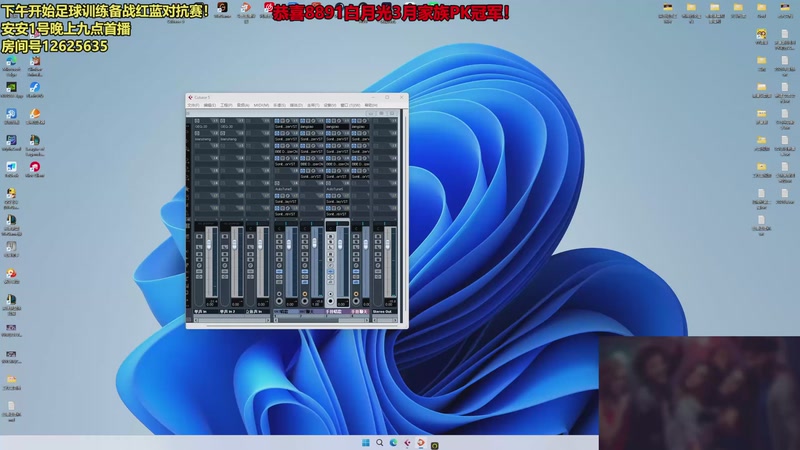800x450 pixels.
Task: Toggle monitor on the highlighted channel
Action: point(331,294)
